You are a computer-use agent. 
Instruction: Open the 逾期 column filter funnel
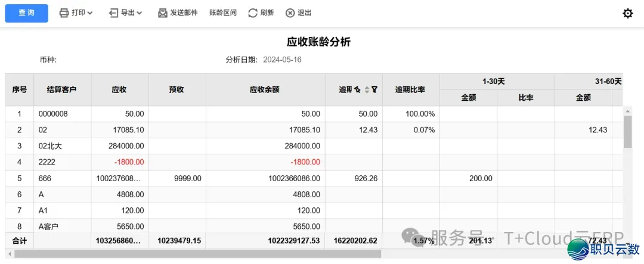coord(374,89)
